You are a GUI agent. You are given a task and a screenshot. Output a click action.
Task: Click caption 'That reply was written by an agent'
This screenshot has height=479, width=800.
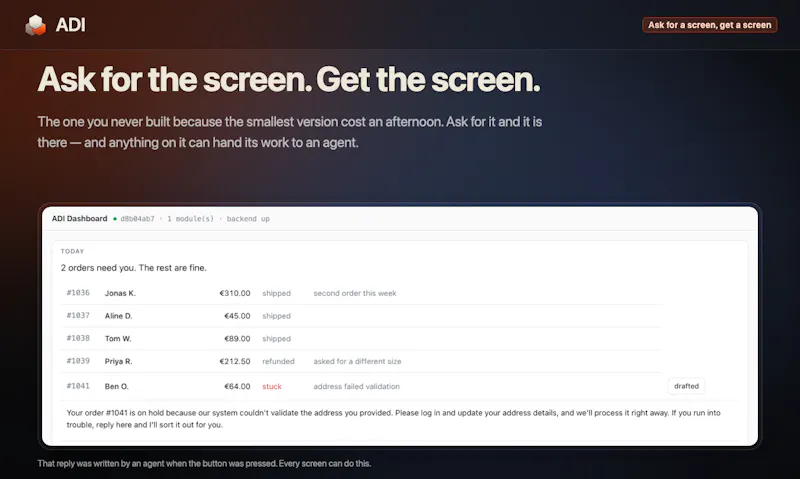pyautogui.click(x=204, y=464)
